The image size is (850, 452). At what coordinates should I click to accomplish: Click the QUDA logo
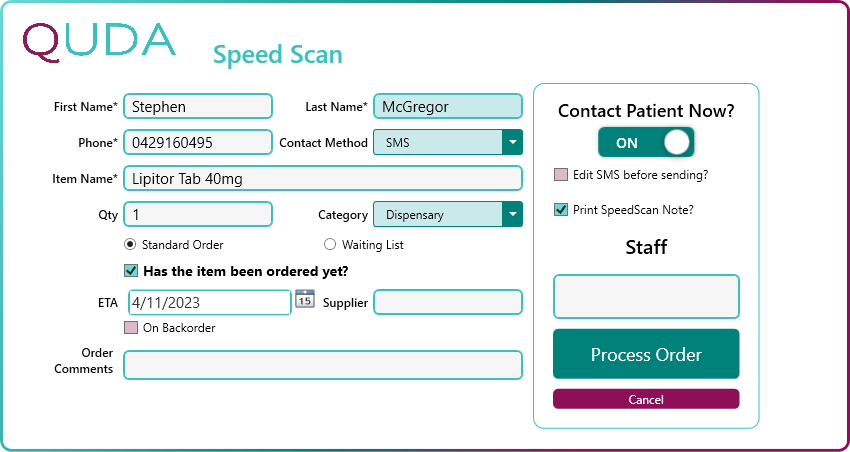coord(99,40)
